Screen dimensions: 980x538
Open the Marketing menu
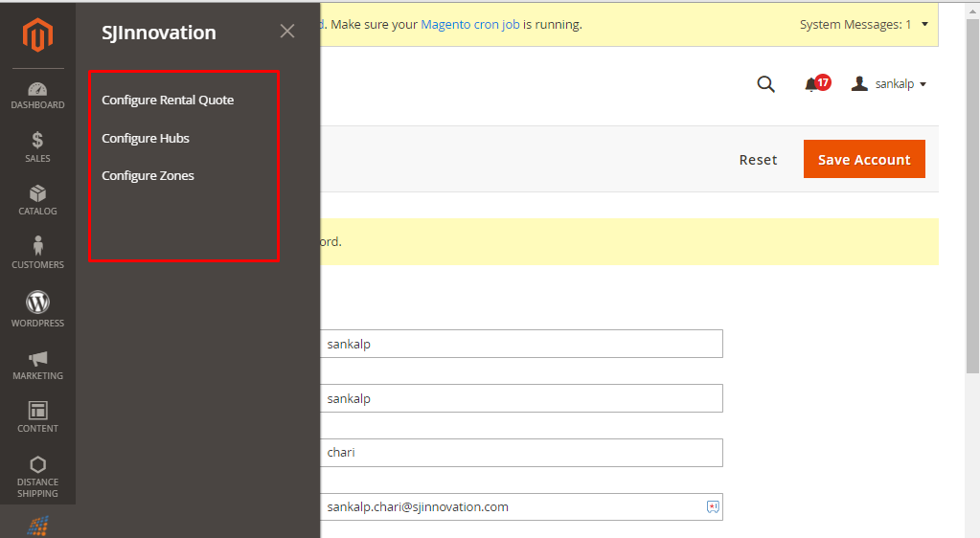37,366
